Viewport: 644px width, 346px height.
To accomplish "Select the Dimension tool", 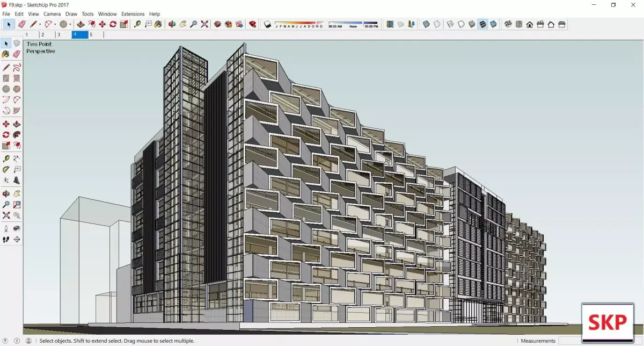I will pyautogui.click(x=17, y=158).
